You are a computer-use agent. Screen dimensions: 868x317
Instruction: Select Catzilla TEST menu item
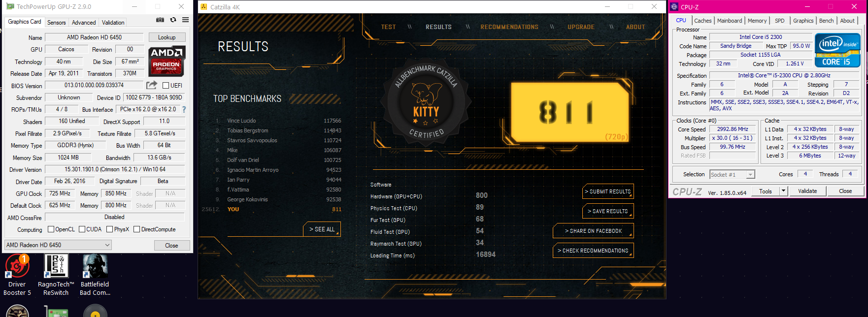[388, 27]
